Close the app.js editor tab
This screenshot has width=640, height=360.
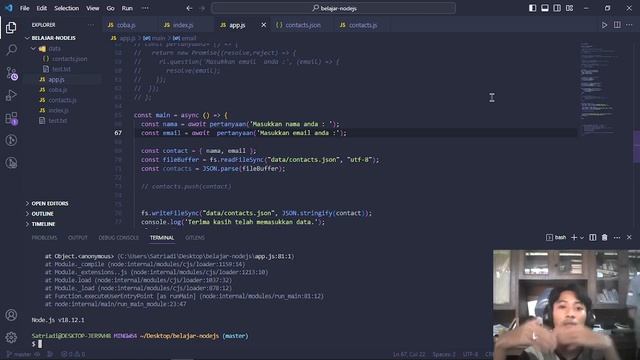264,25
